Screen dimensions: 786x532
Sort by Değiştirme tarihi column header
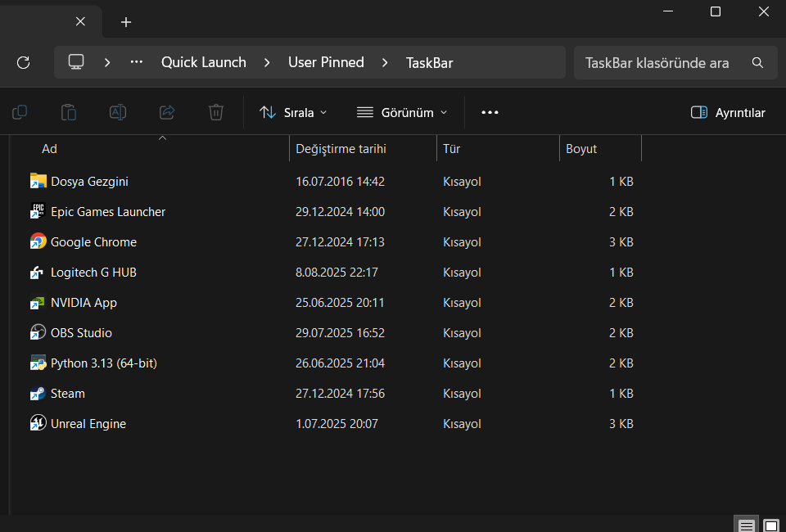tap(363, 148)
